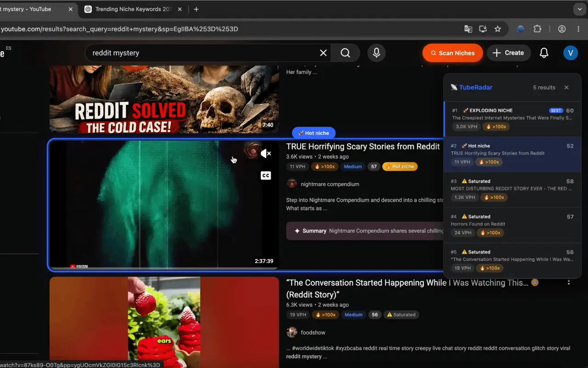This screenshot has width=588, height=368.
Task: Close the TubeRadar panel
Action: click(x=566, y=87)
